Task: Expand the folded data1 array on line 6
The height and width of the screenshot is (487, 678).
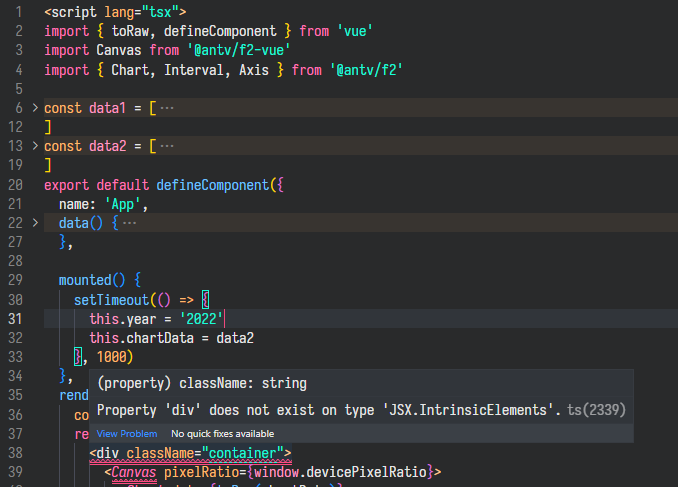Action: click(x=35, y=108)
